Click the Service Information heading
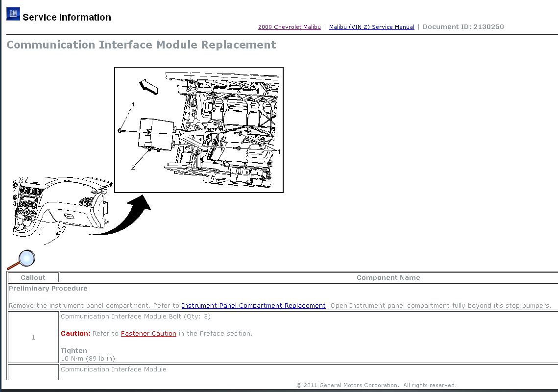The image size is (558, 392). pyautogui.click(x=67, y=17)
